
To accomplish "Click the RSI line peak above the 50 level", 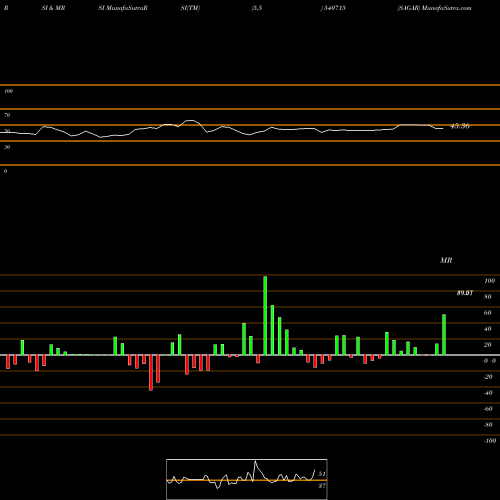I will tap(191, 121).
